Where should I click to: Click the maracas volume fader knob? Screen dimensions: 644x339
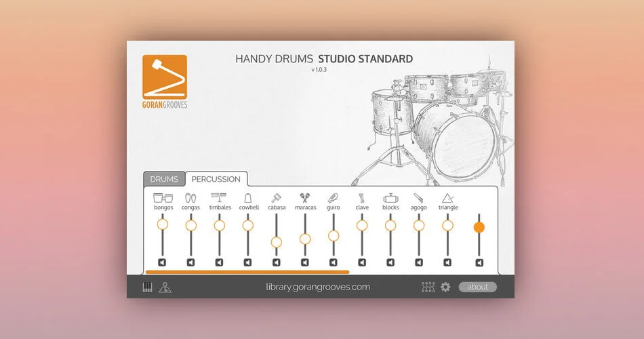[x=305, y=239]
